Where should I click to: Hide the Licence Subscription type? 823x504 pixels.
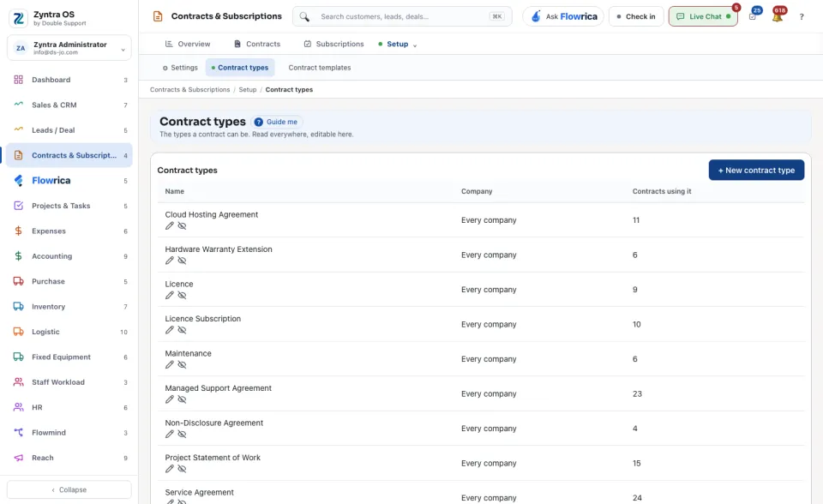coord(182,330)
